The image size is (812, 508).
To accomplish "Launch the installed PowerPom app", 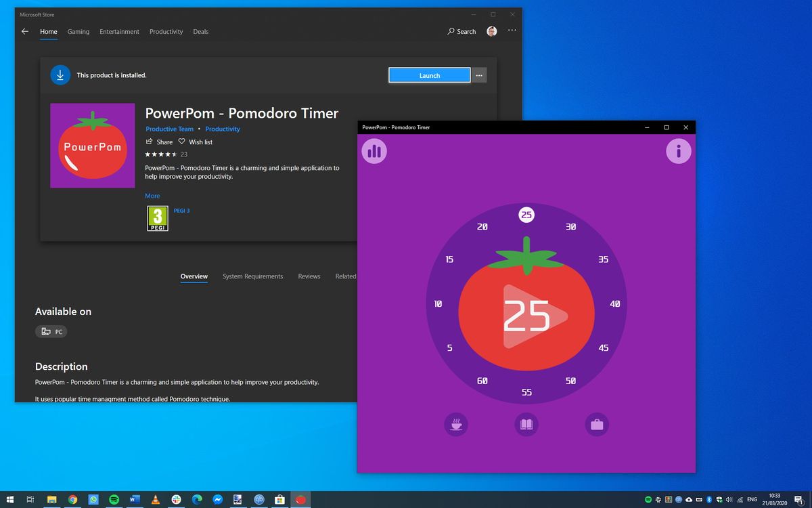I will 429,75.
